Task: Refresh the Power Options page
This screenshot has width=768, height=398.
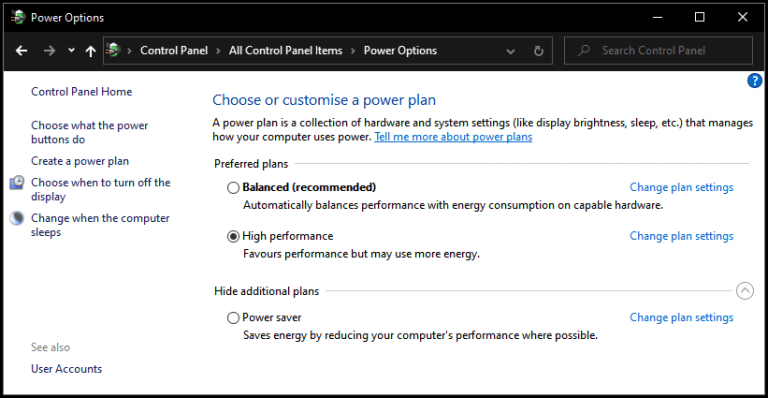Action: [538, 51]
